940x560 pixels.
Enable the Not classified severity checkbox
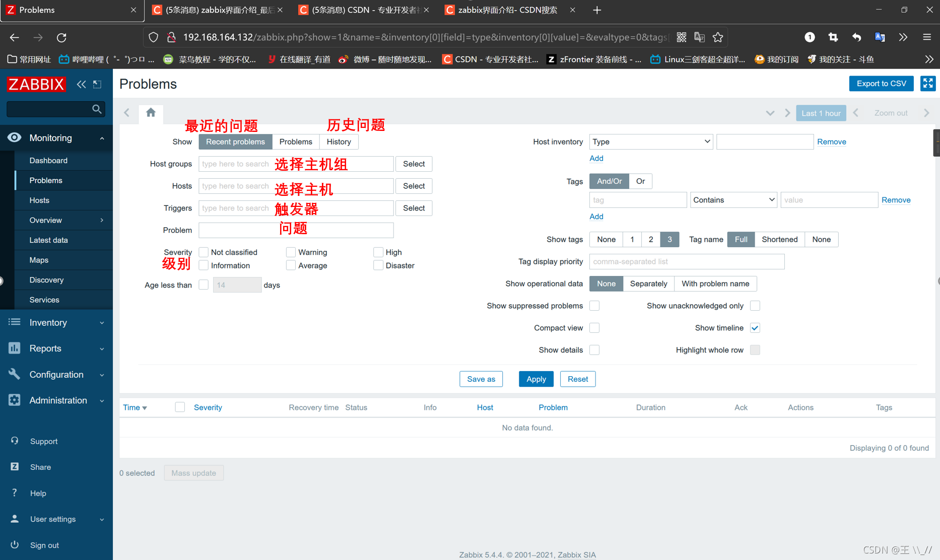204,252
